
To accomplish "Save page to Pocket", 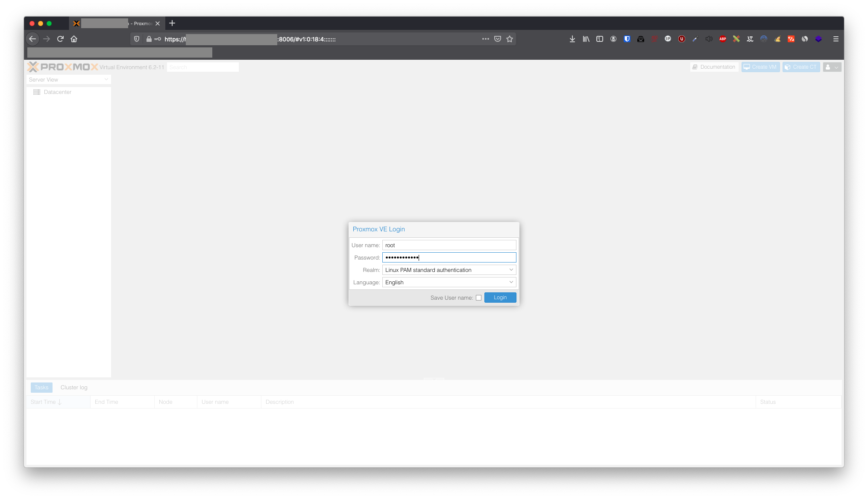I will 498,39.
